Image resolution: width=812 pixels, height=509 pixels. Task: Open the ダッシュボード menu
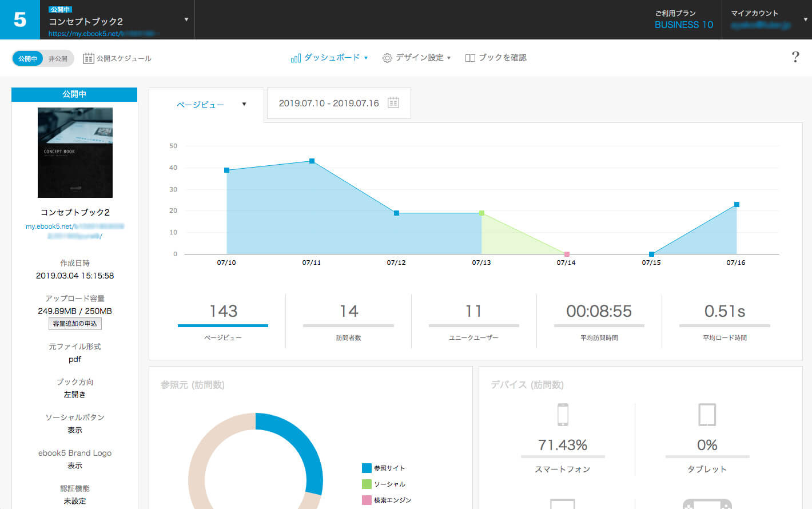click(329, 58)
